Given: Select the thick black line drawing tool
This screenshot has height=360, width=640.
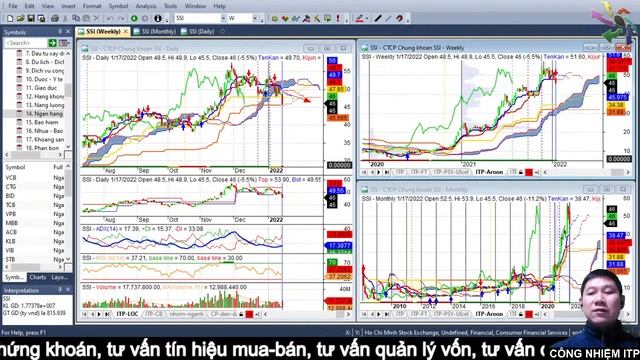Looking at the screenshot, I should click(378, 18).
